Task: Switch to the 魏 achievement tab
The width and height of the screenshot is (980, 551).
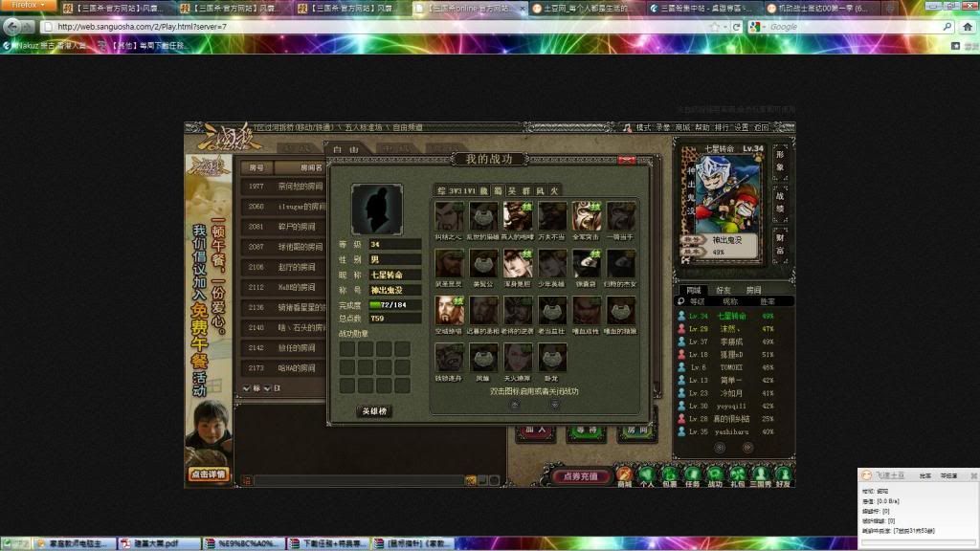Action: [x=483, y=190]
